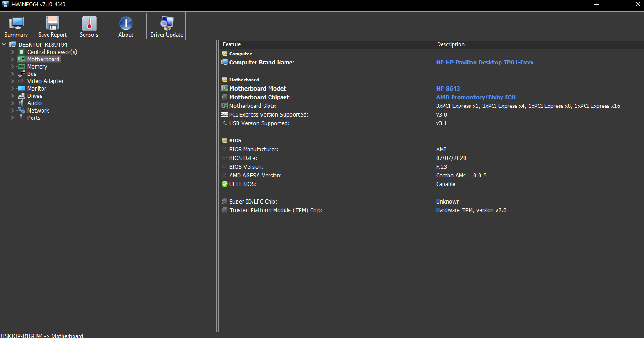The width and height of the screenshot is (644, 338).
Task: Click the Motherboard section heading in details
Action: (244, 80)
